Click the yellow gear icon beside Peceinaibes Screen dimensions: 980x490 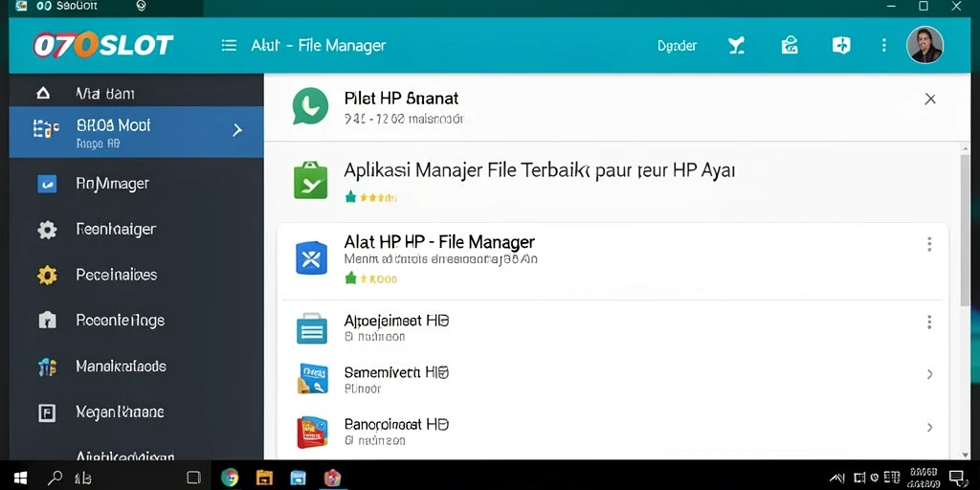[x=47, y=275]
